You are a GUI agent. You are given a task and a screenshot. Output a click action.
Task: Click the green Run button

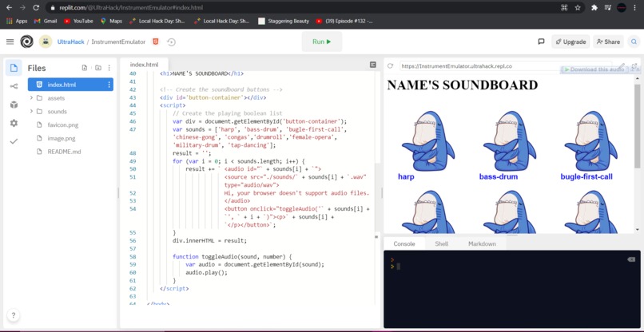pos(321,41)
